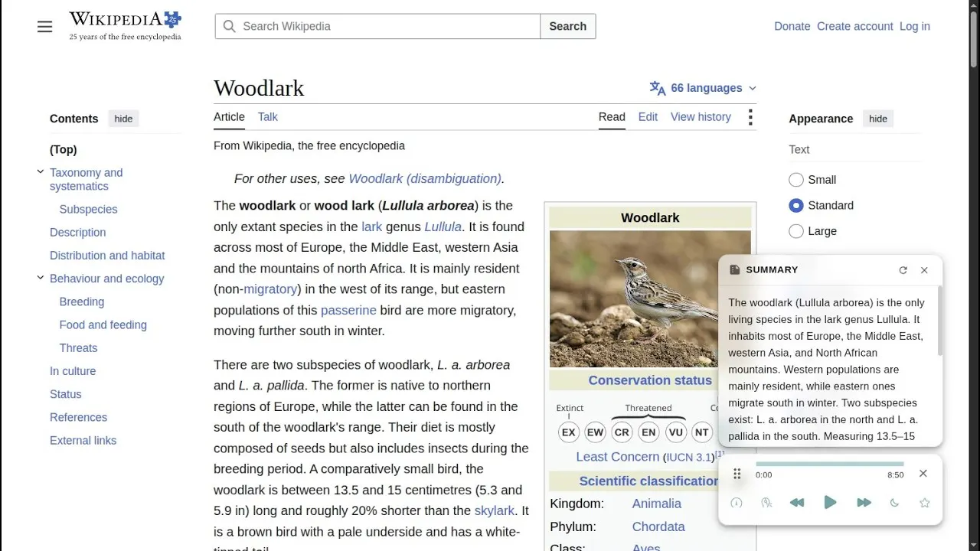980x551 pixels.
Task: Hide the Appearance panel
Action: [x=878, y=119]
